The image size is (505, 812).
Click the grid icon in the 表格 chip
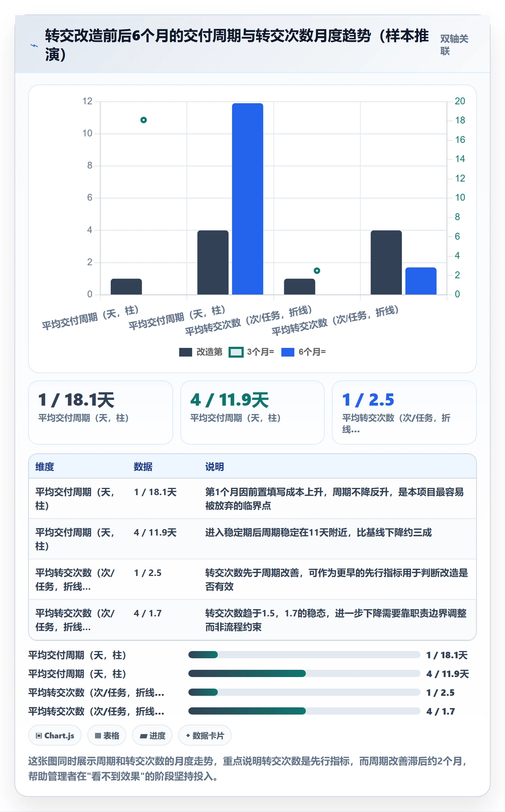[98, 735]
